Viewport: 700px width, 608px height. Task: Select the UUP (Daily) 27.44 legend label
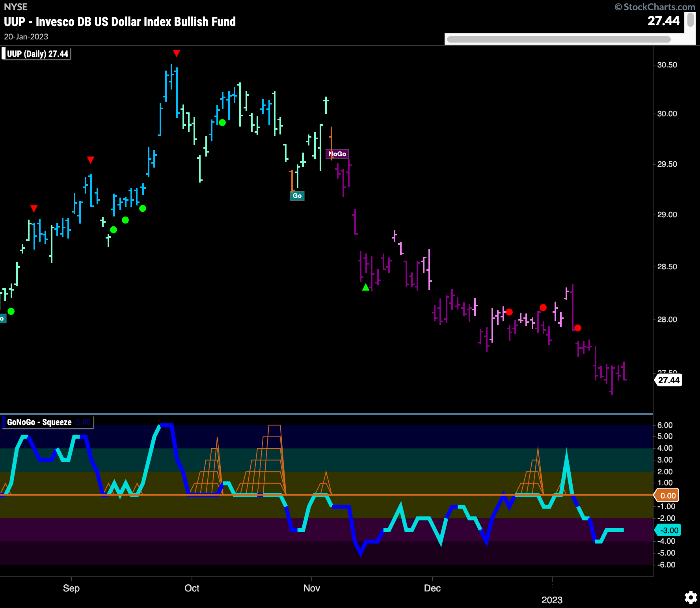point(37,54)
